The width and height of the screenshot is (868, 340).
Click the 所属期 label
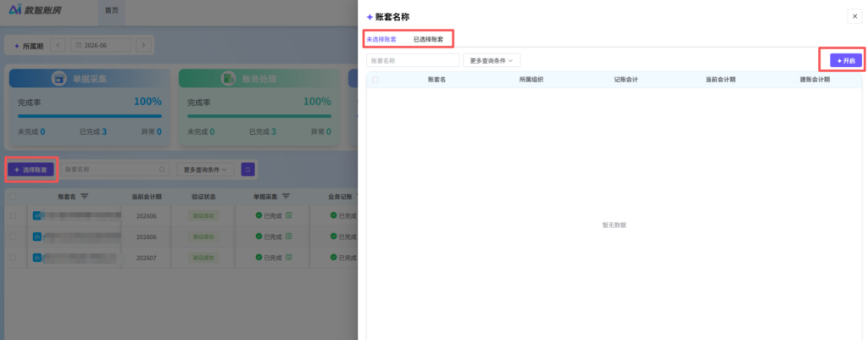[33, 46]
